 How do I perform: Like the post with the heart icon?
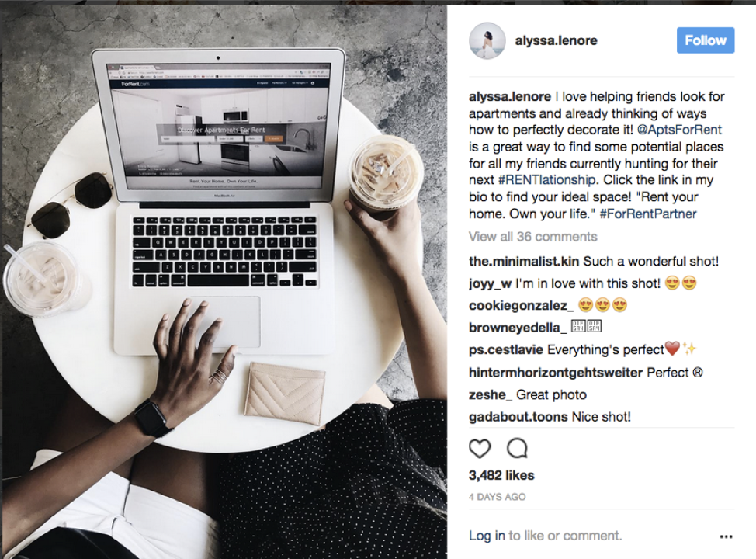(x=480, y=449)
